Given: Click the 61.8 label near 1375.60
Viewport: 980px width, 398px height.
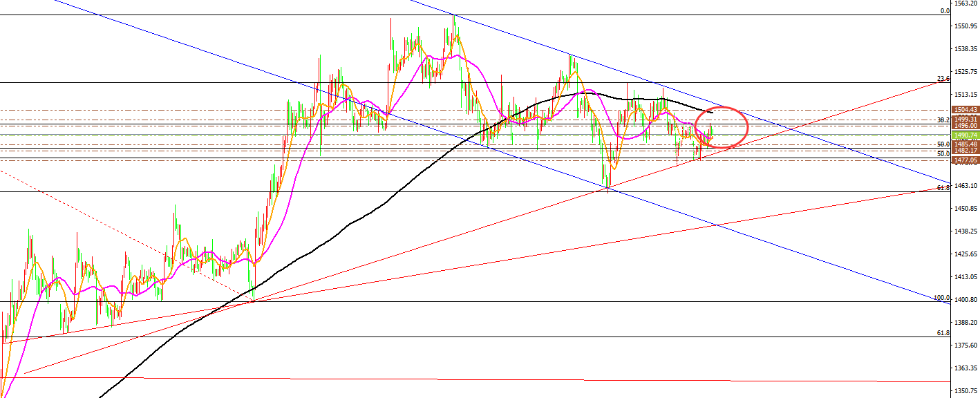Looking at the screenshot, I should tap(943, 333).
